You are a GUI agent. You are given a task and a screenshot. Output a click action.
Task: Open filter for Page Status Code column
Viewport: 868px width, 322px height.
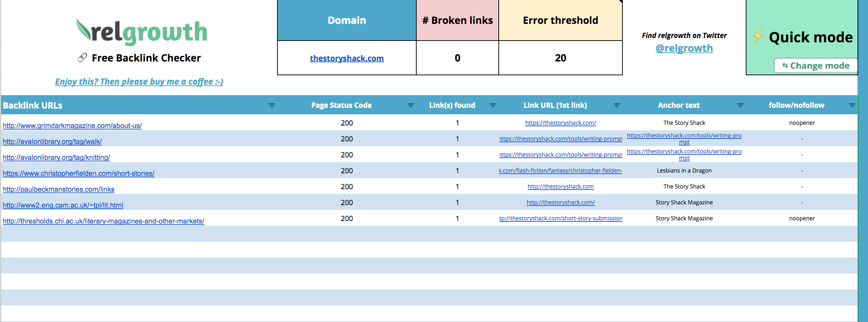(x=410, y=105)
